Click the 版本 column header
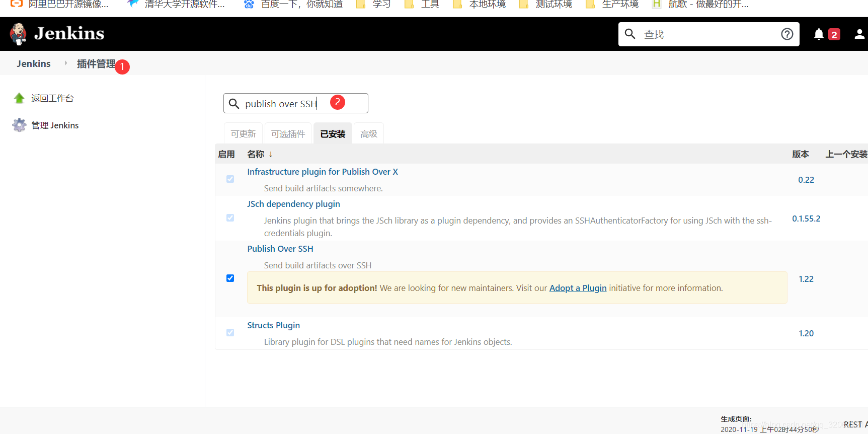 click(x=801, y=154)
